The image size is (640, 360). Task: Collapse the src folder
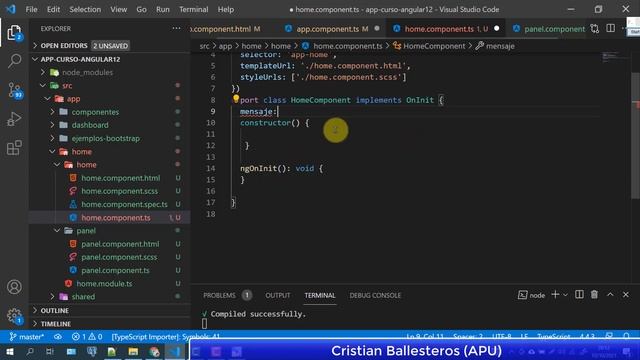43,85
